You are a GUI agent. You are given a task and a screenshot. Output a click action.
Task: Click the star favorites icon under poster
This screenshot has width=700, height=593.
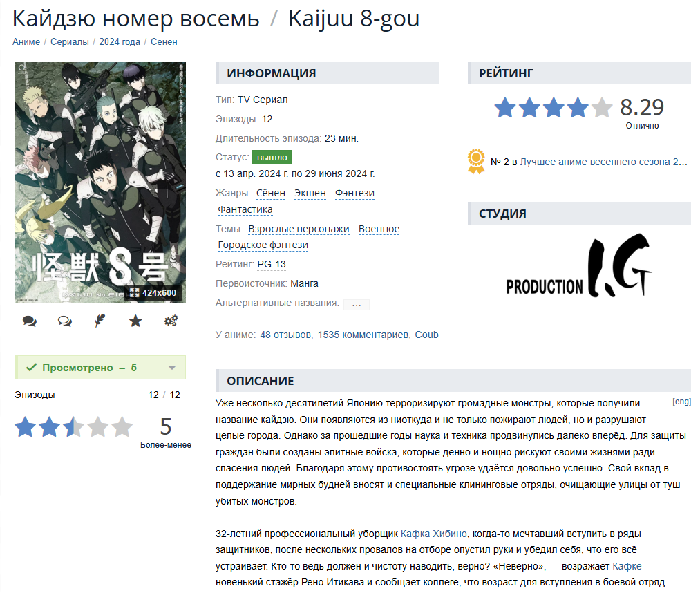click(x=135, y=321)
